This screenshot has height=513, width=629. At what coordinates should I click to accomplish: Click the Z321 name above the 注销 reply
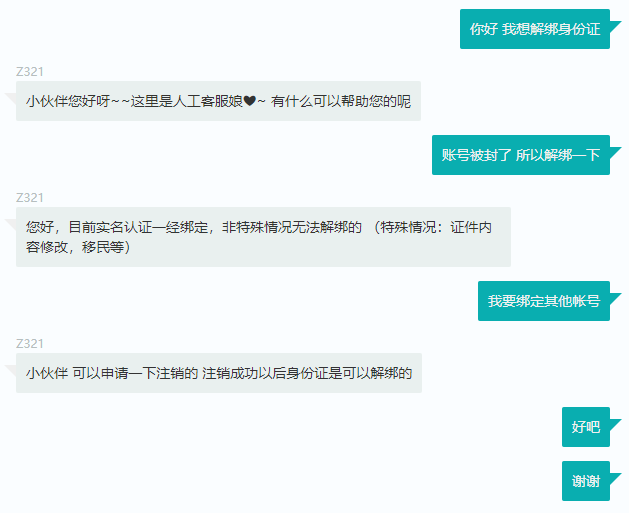coord(30,343)
